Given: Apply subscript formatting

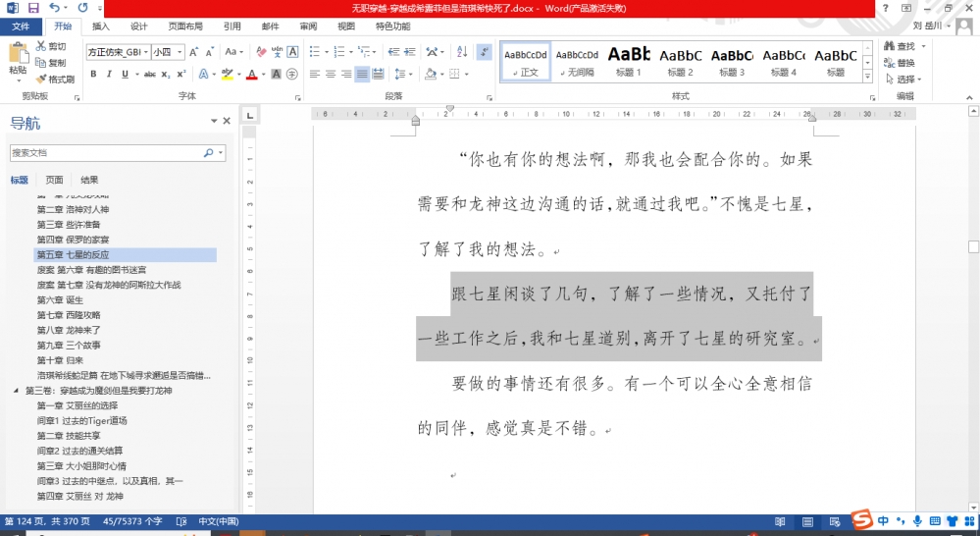Looking at the screenshot, I should coord(166,74).
